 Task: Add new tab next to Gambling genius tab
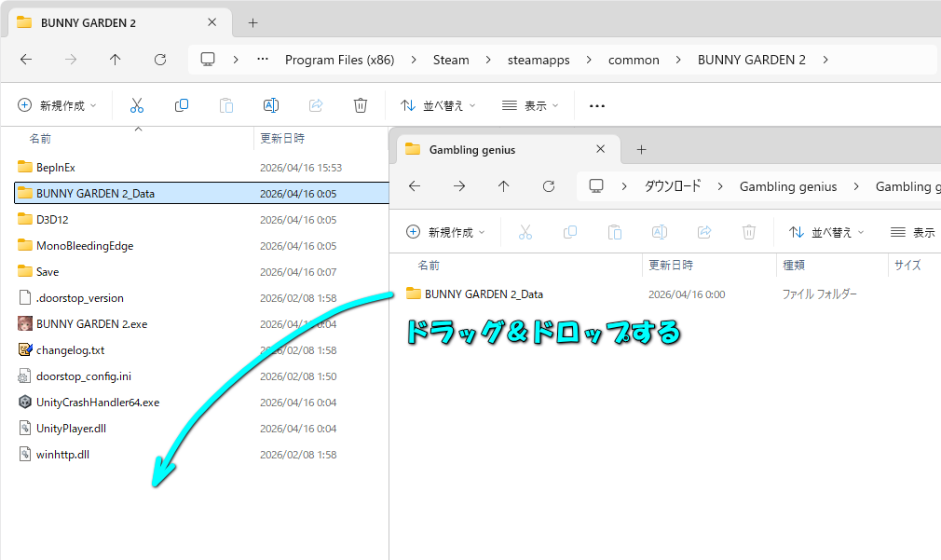641,150
